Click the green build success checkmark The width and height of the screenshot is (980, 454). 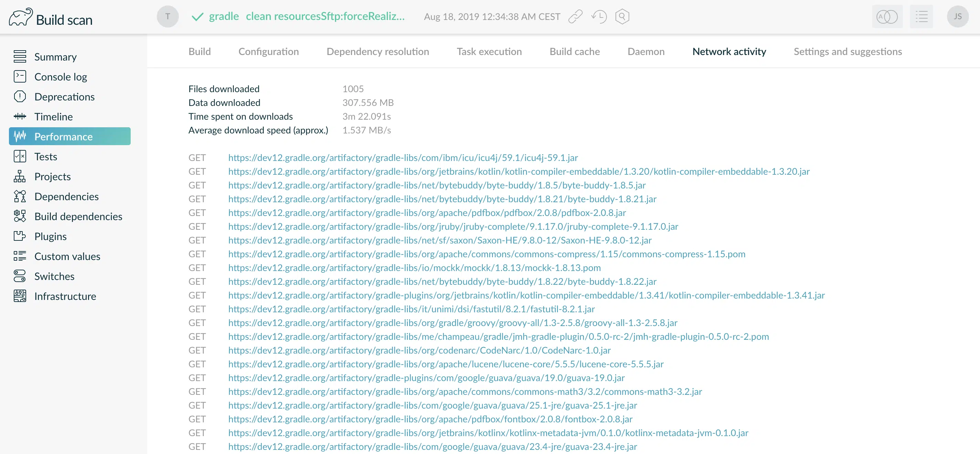[x=197, y=17]
